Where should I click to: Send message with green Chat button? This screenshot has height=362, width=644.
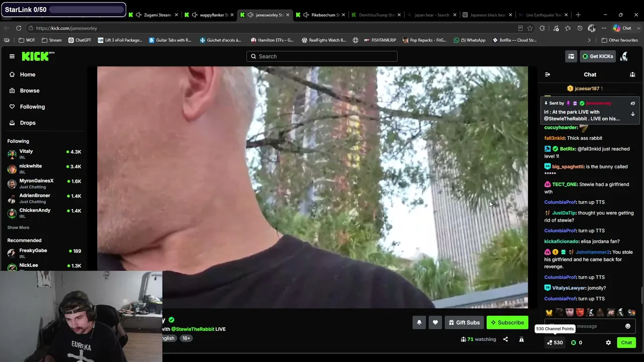626,342
